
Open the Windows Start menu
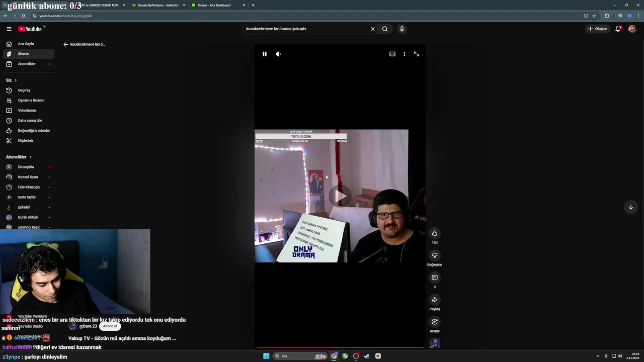266,356
